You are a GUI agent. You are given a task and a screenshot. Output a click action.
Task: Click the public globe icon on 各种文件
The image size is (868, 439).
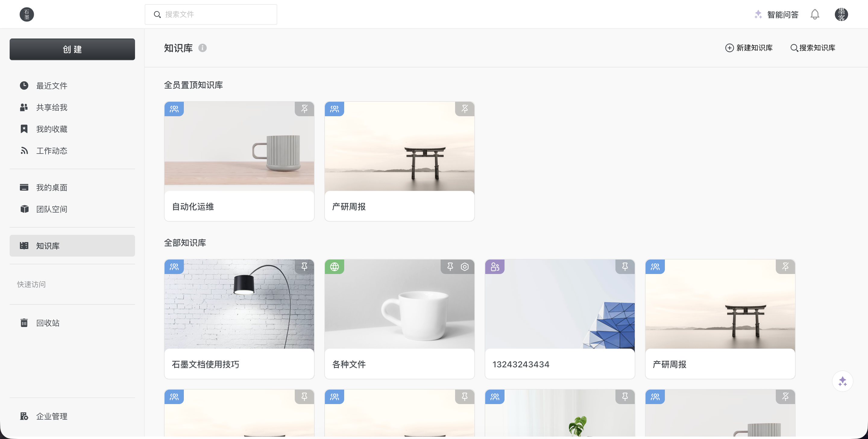(335, 267)
